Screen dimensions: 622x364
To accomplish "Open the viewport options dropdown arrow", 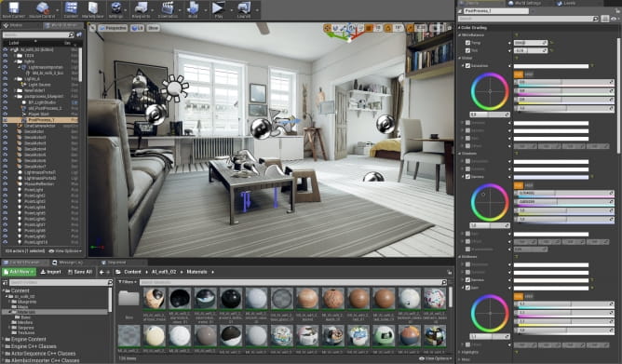I will [x=92, y=28].
